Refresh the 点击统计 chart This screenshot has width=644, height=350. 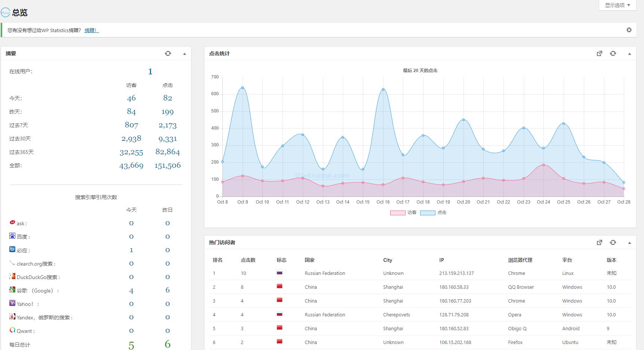point(613,53)
